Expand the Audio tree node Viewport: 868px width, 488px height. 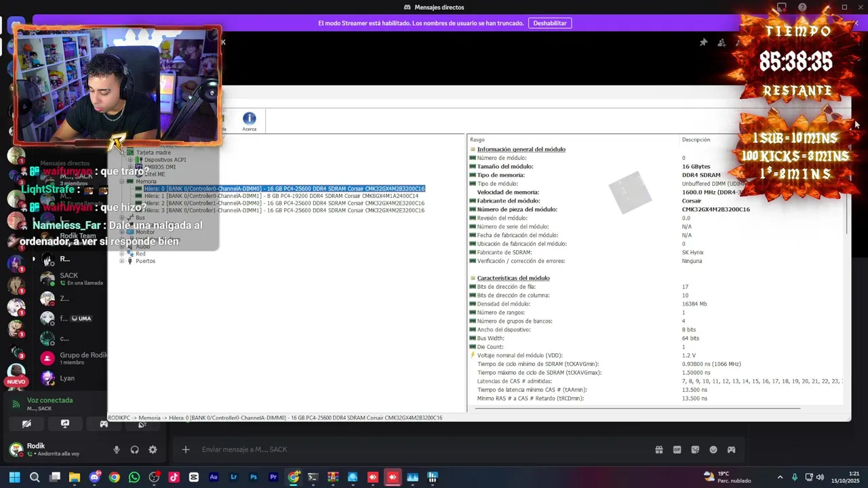coord(122,246)
